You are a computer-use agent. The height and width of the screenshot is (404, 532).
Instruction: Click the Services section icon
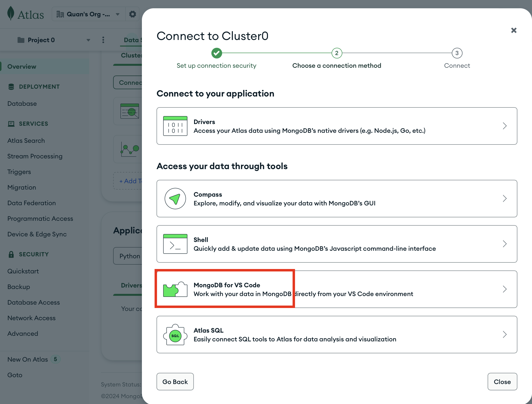coord(11,124)
